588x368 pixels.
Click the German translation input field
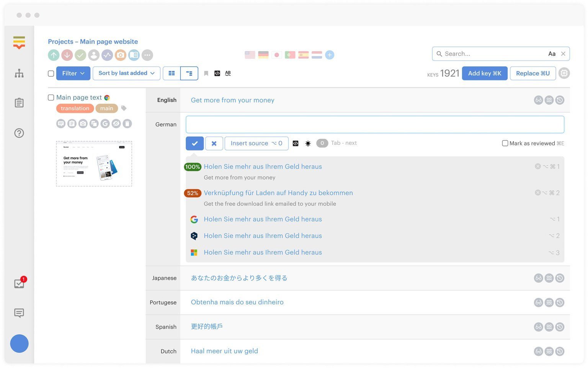[x=374, y=125]
